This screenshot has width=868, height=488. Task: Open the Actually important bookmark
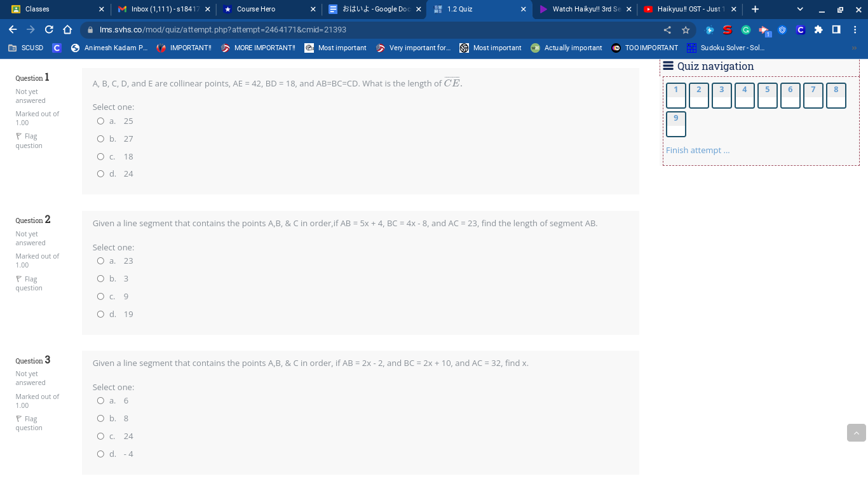click(x=566, y=48)
